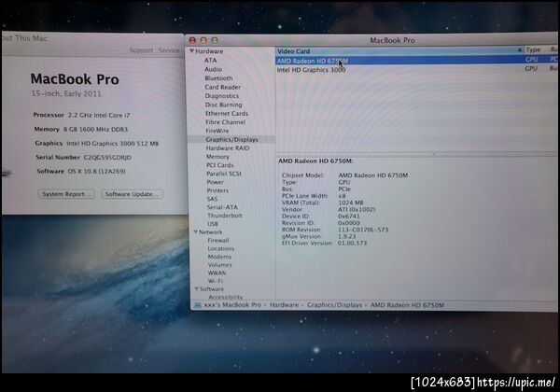
Task: Open Locations under Network
Action: tap(221, 249)
